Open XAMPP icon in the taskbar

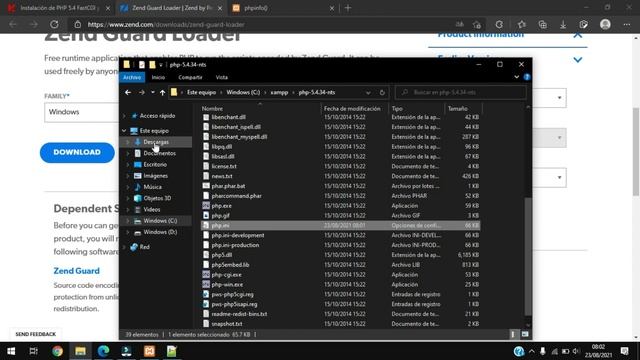[149, 351]
